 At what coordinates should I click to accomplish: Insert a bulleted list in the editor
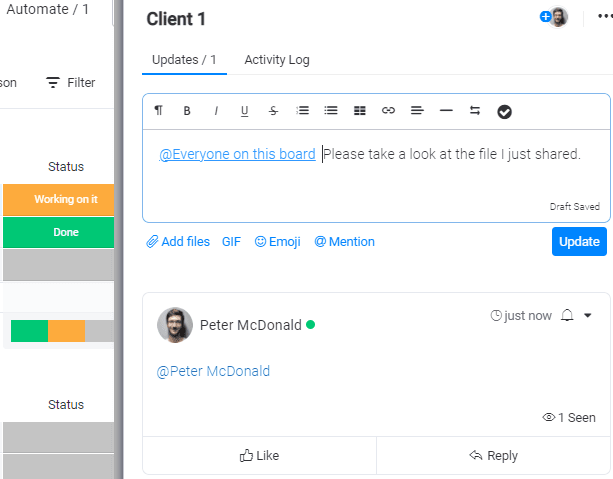pos(331,111)
